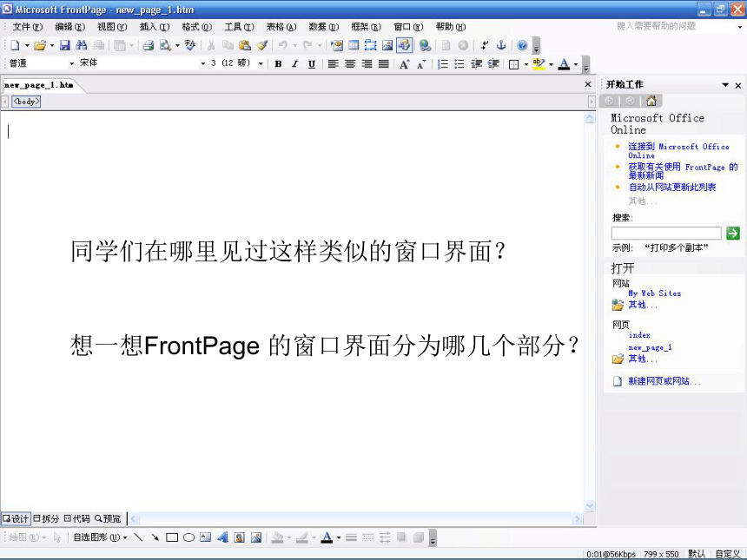Click 连接到 Microsoft Office Online link
The image size is (747, 560).
[x=678, y=151]
